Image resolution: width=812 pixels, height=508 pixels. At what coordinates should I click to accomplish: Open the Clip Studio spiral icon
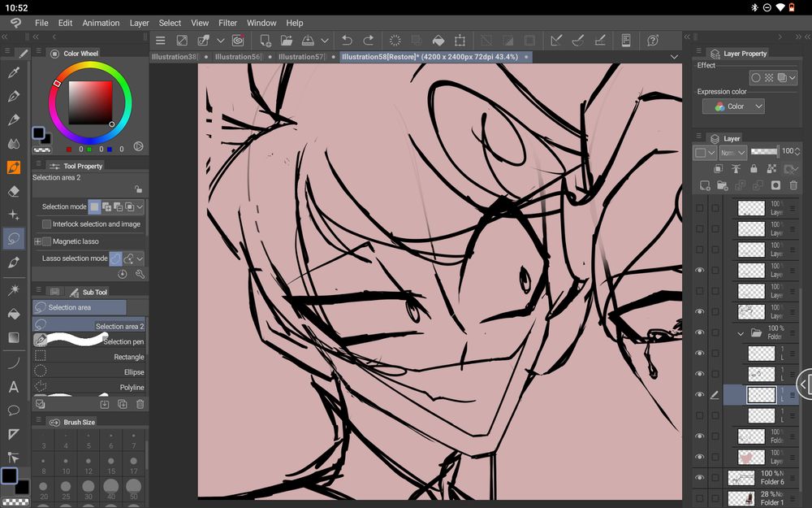click(238, 41)
